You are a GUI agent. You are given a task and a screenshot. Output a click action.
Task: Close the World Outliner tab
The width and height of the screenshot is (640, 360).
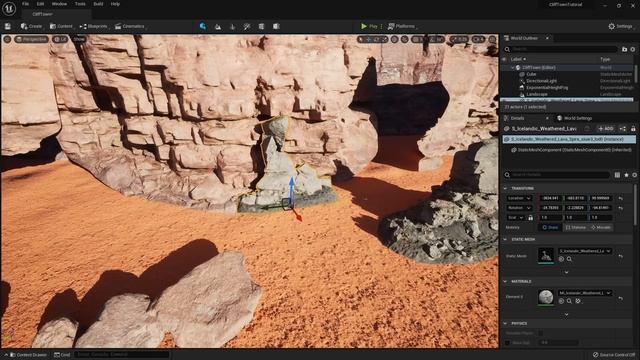[547, 38]
